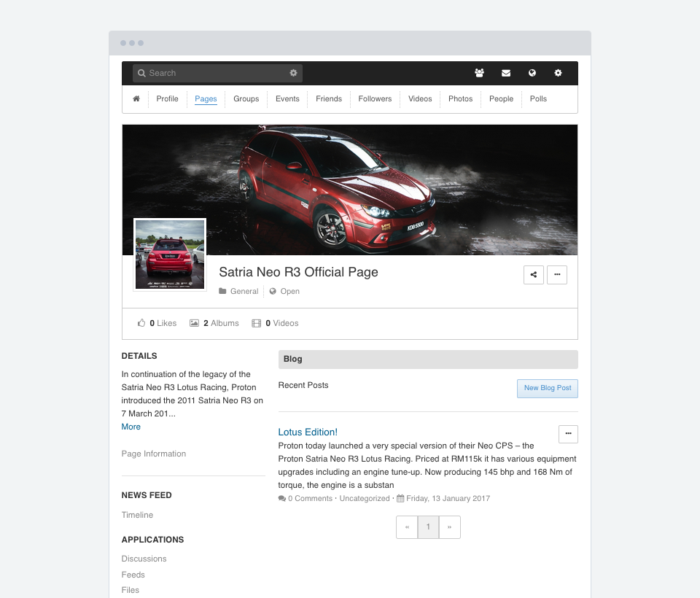The height and width of the screenshot is (598, 700).
Task: Click the page avatar thumbnail
Action: 170,255
